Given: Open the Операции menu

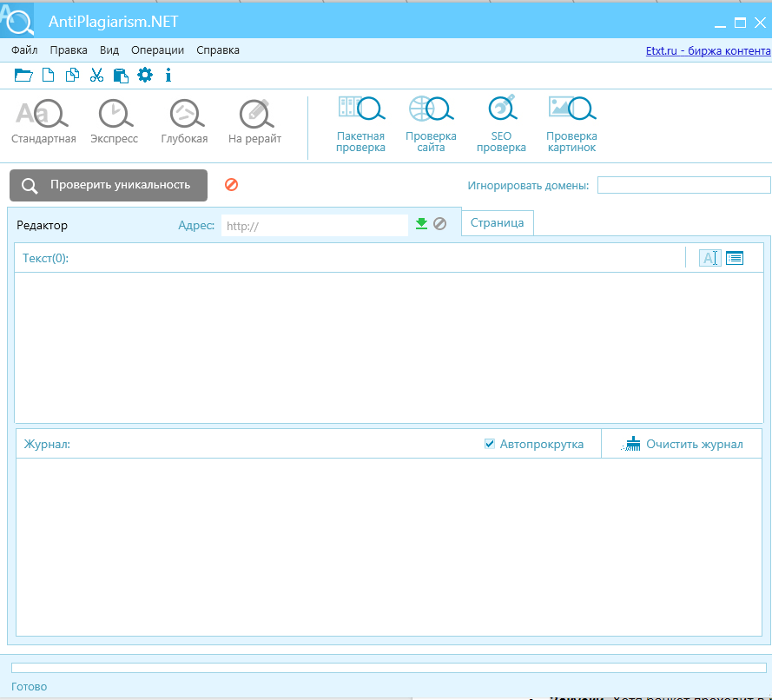Looking at the screenshot, I should pos(157,50).
